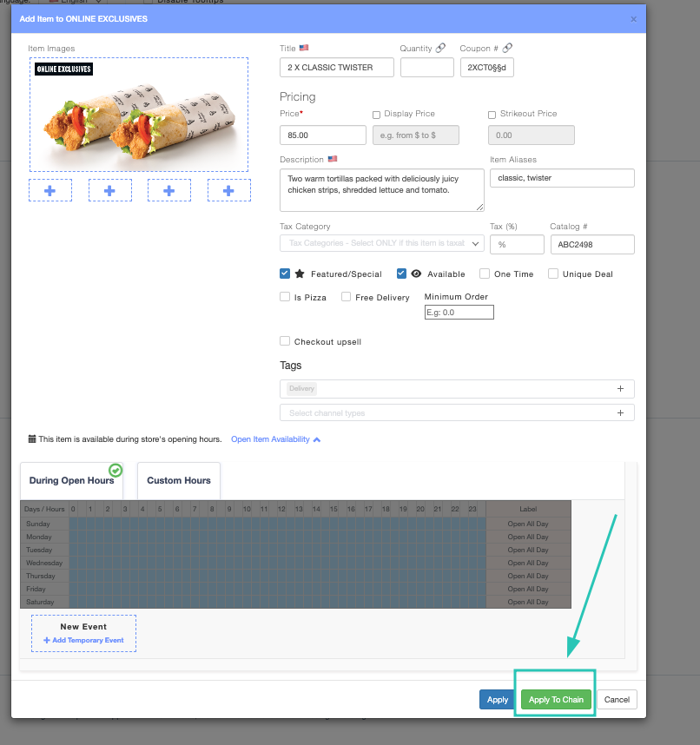700x745 pixels.
Task: Click the Display Price disabled input
Action: [x=416, y=135]
